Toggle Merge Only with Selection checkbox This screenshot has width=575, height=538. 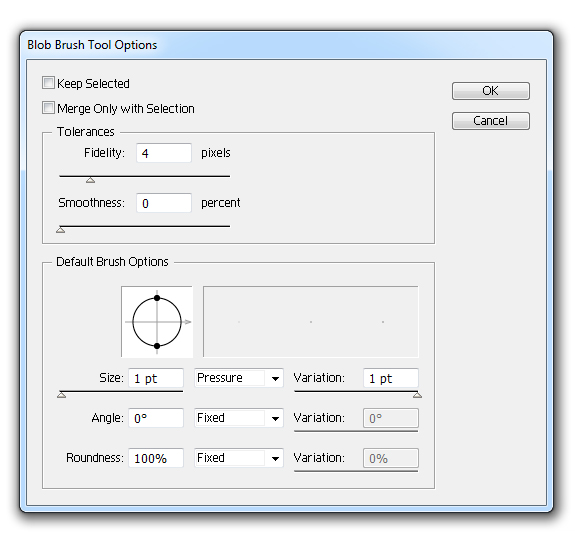[48, 108]
